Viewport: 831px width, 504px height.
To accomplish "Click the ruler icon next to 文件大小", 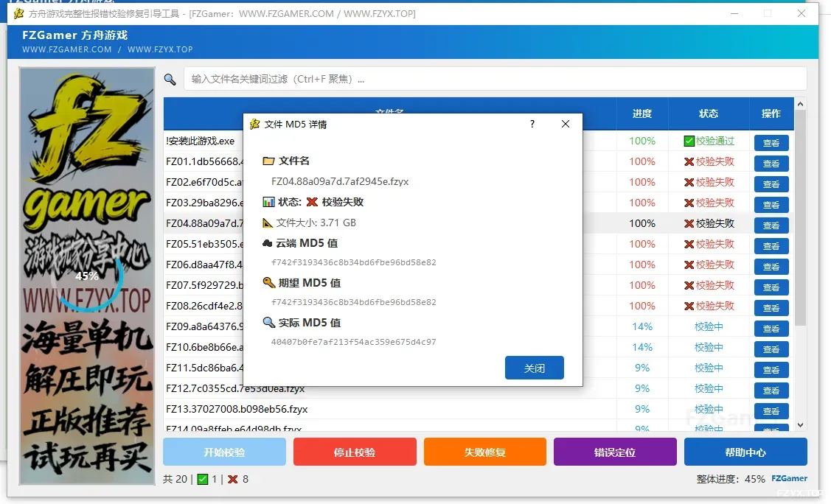I will tap(268, 223).
